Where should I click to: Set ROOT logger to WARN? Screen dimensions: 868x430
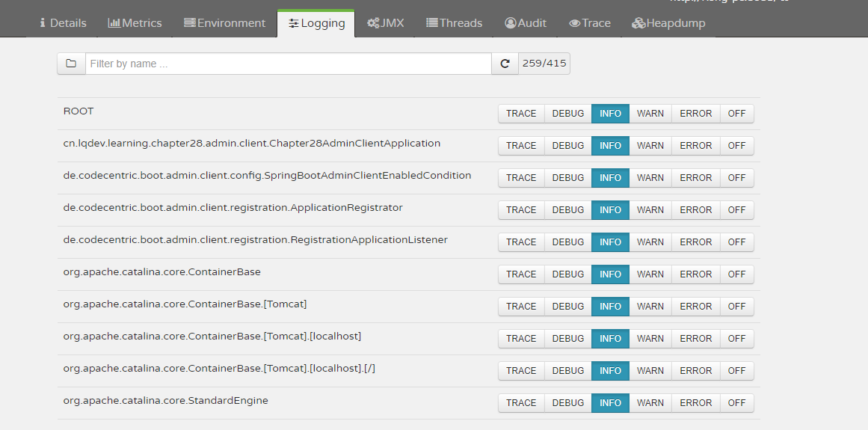pyautogui.click(x=650, y=114)
